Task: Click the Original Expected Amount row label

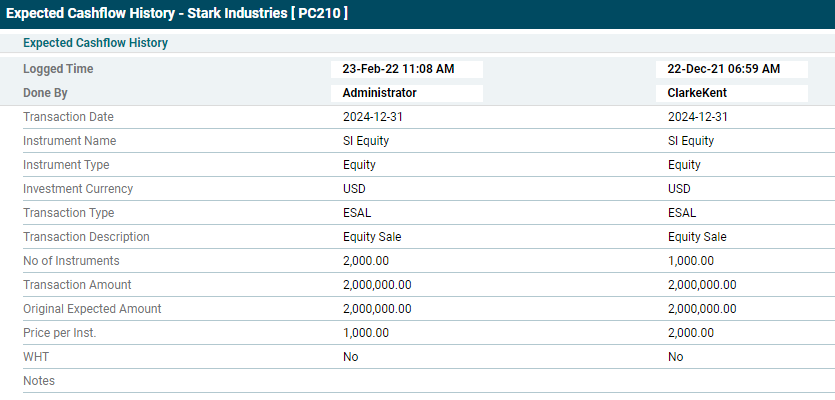Action: [92, 309]
